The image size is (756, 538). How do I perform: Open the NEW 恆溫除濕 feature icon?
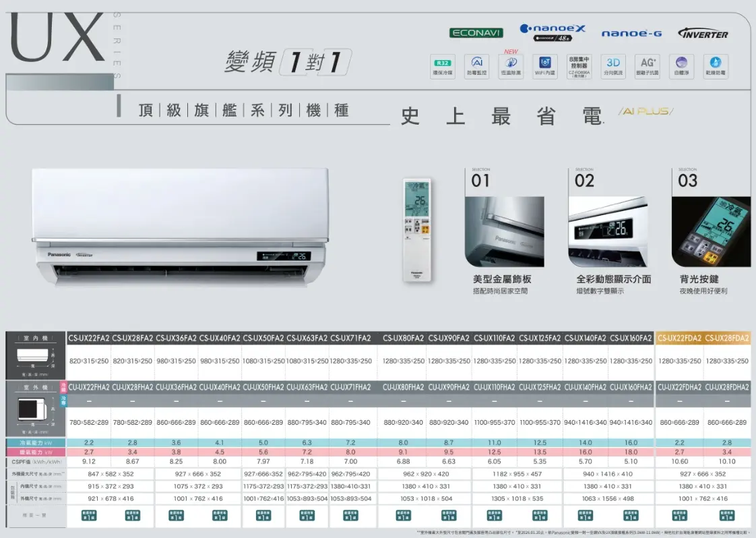(x=510, y=66)
